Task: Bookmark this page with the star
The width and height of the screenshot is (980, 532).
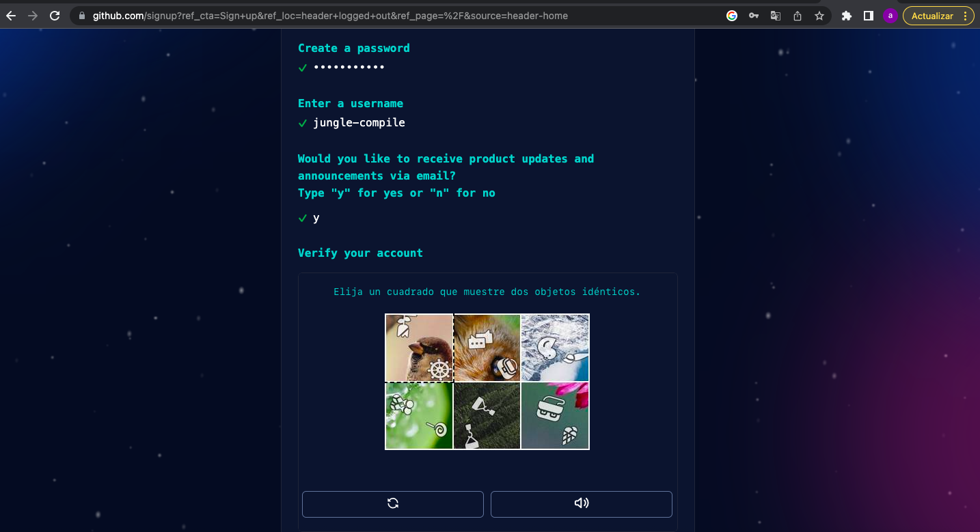Action: point(819,16)
